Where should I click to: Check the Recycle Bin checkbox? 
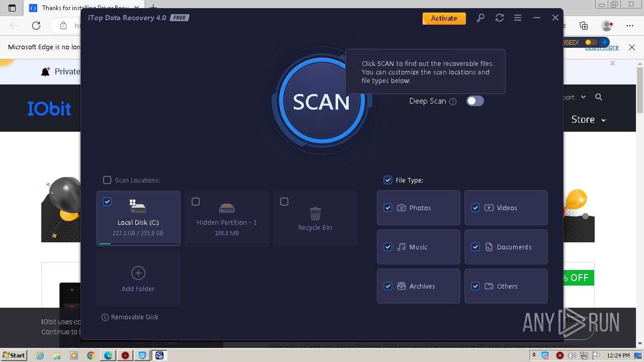point(284,202)
